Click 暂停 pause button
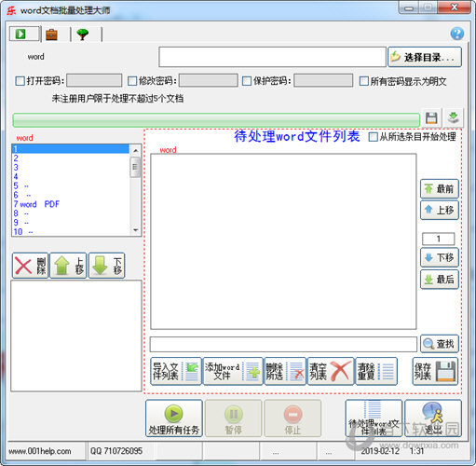 tap(233, 418)
